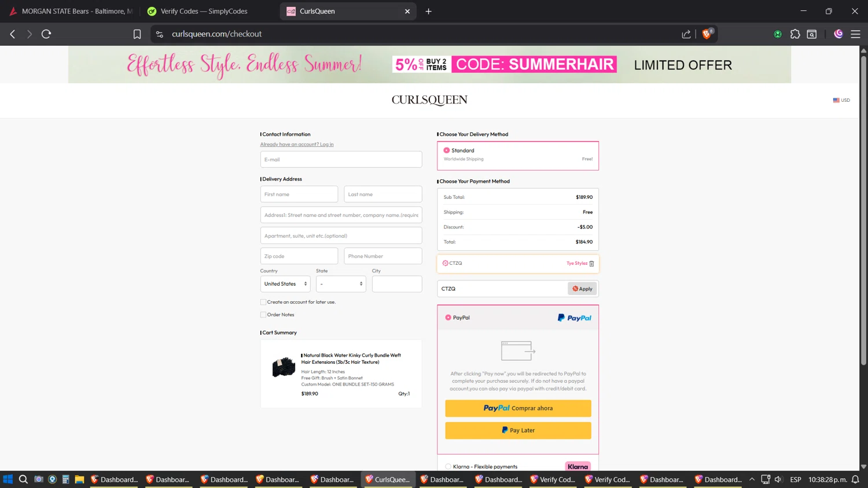Apply the coupon code

(x=582, y=289)
